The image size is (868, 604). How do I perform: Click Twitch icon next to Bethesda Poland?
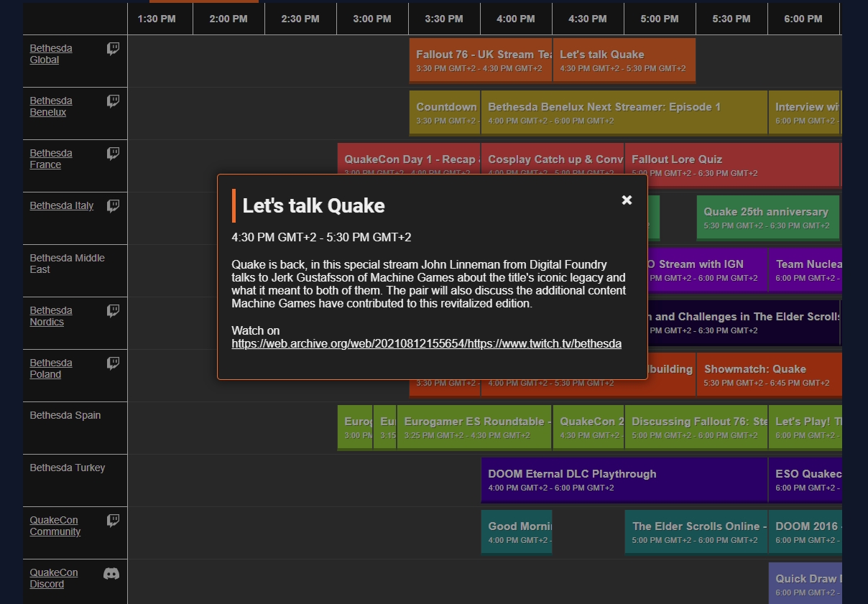(114, 363)
